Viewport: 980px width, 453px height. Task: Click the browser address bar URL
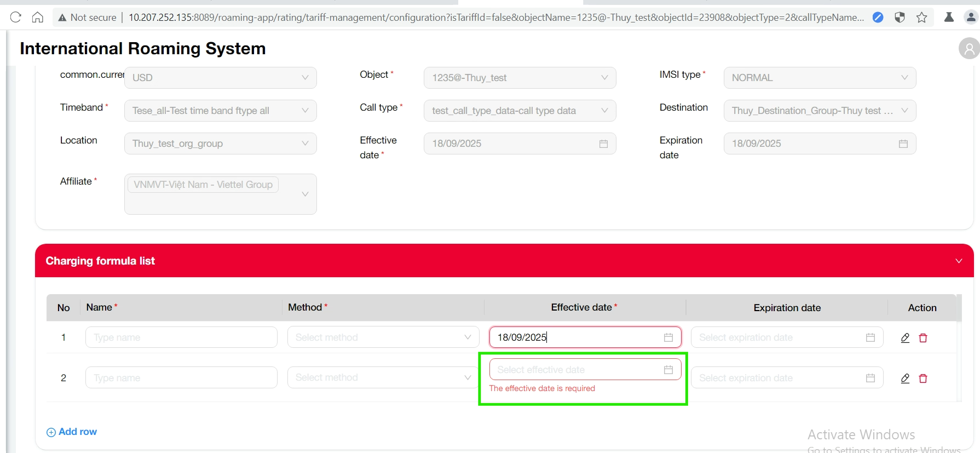click(x=493, y=18)
